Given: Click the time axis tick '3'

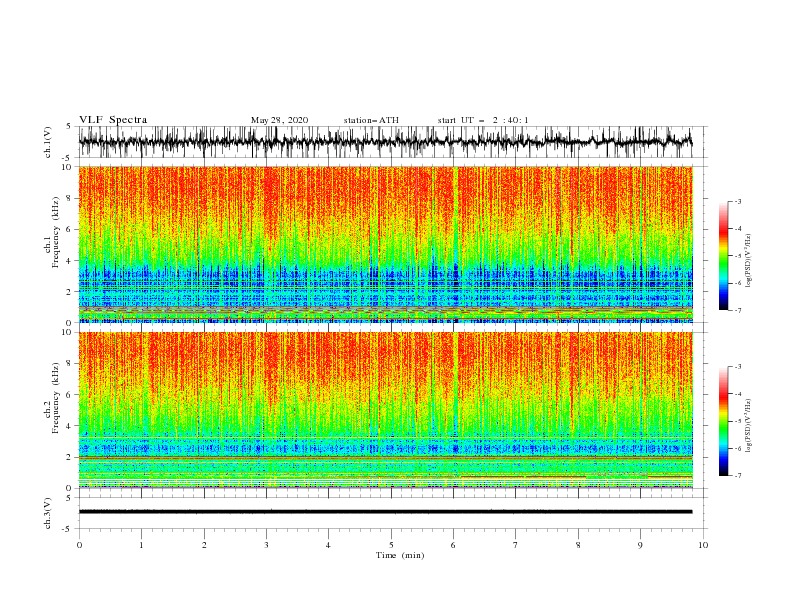Looking at the screenshot, I should 266,545.
